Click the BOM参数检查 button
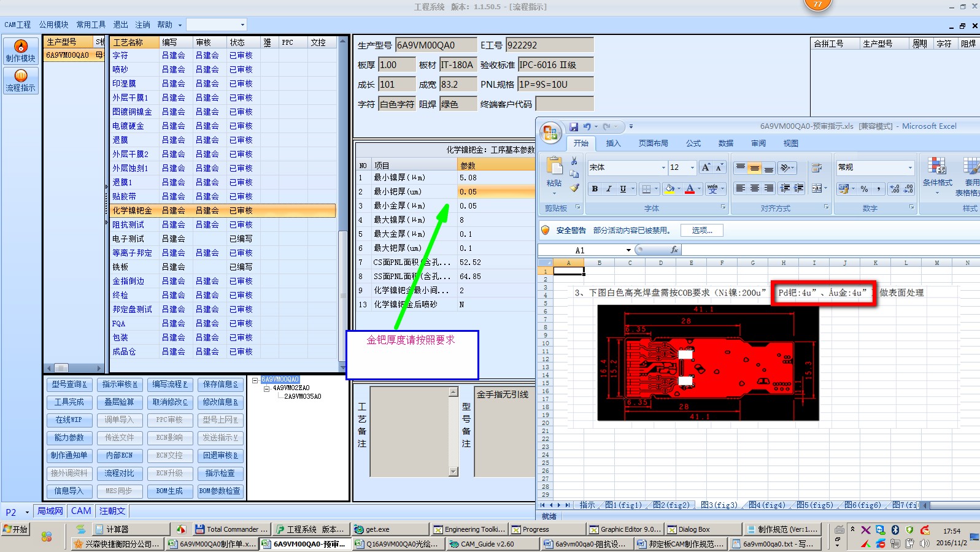 point(220,491)
